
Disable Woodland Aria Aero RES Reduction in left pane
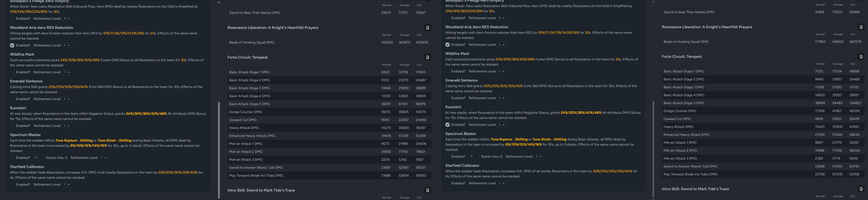(x=12, y=45)
